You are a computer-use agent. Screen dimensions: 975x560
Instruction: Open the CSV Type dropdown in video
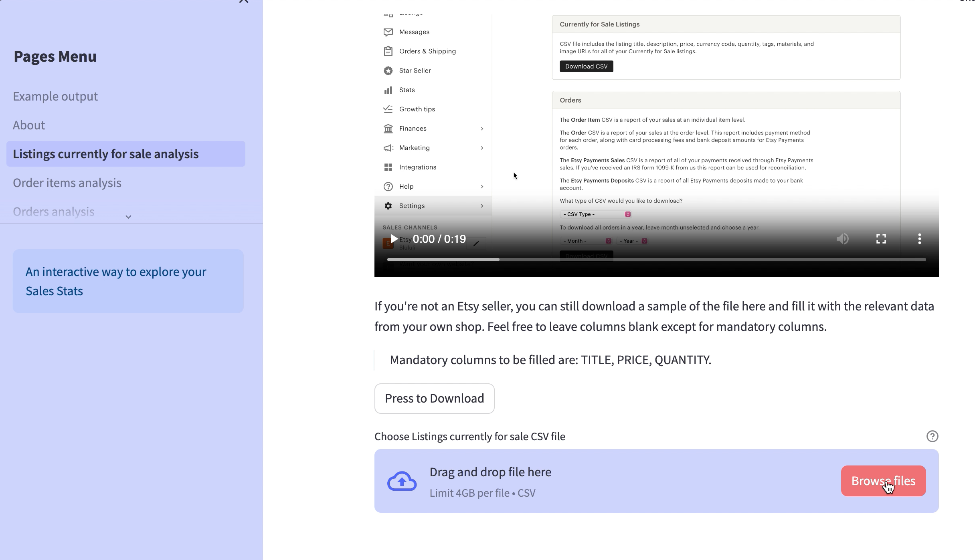pyautogui.click(x=595, y=214)
